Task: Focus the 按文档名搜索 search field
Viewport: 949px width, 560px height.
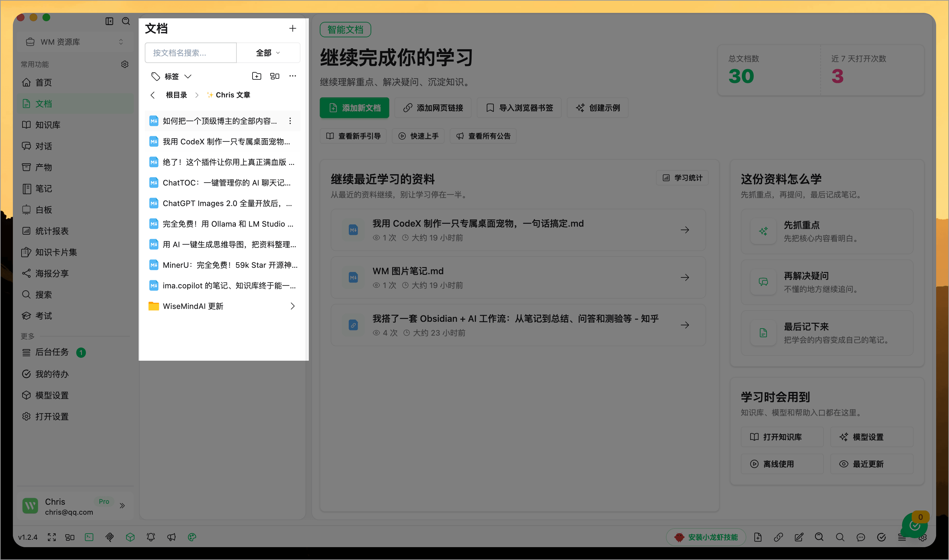Action: [x=191, y=53]
